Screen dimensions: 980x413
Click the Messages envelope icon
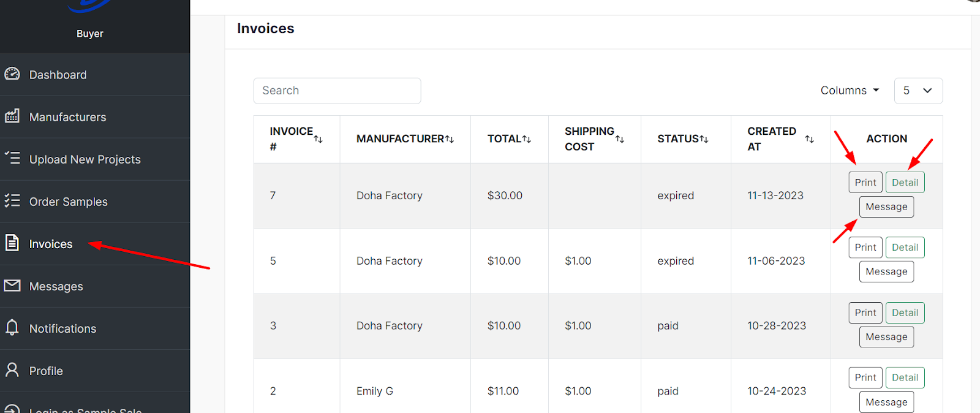coord(12,286)
